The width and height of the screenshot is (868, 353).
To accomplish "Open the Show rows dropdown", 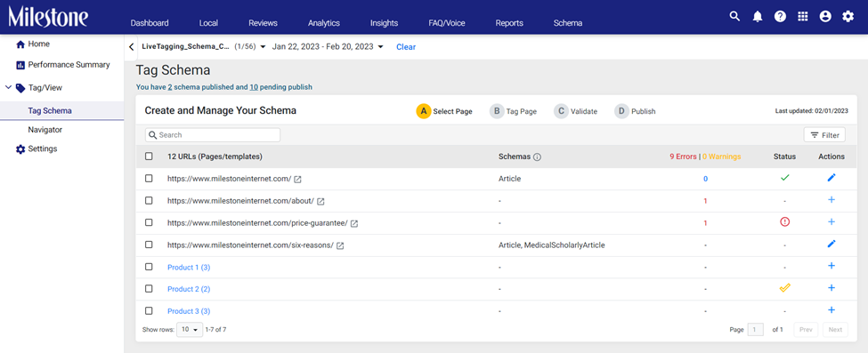I will (x=190, y=329).
